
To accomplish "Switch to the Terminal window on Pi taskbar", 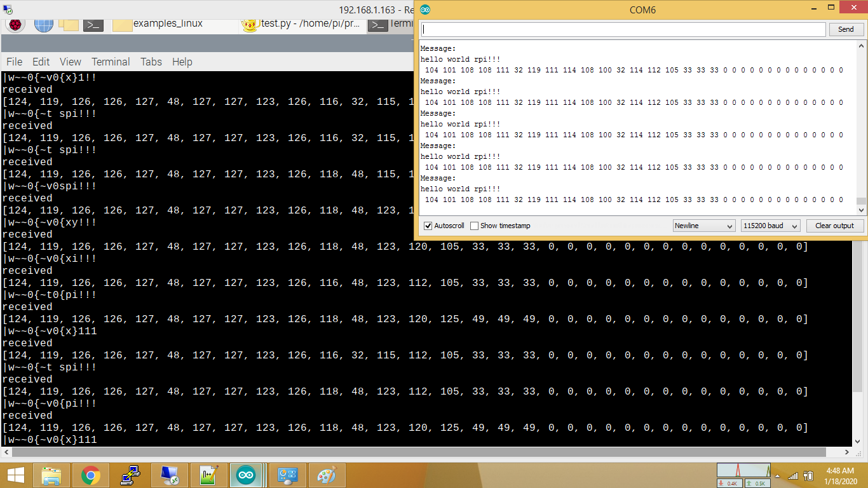I will point(391,24).
